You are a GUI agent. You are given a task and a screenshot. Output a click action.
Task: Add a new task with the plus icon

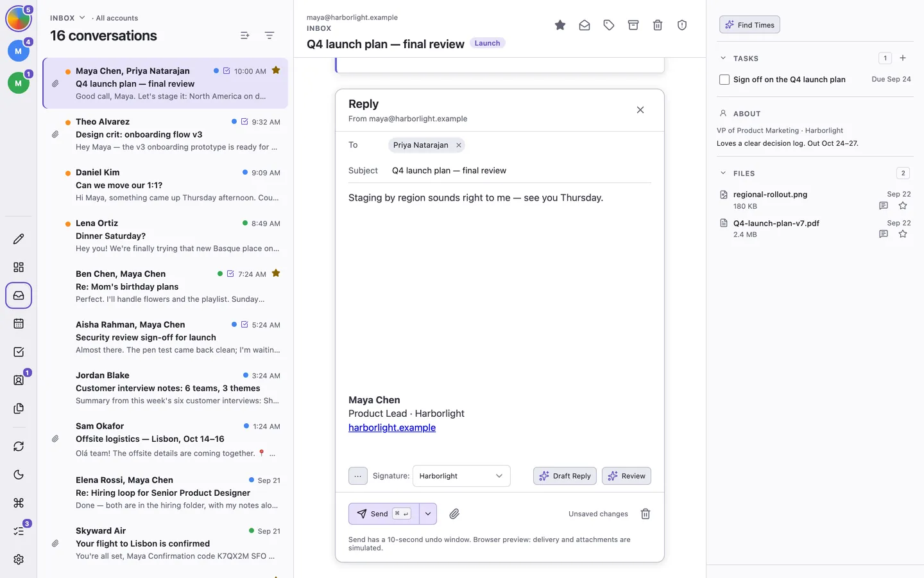(x=903, y=58)
